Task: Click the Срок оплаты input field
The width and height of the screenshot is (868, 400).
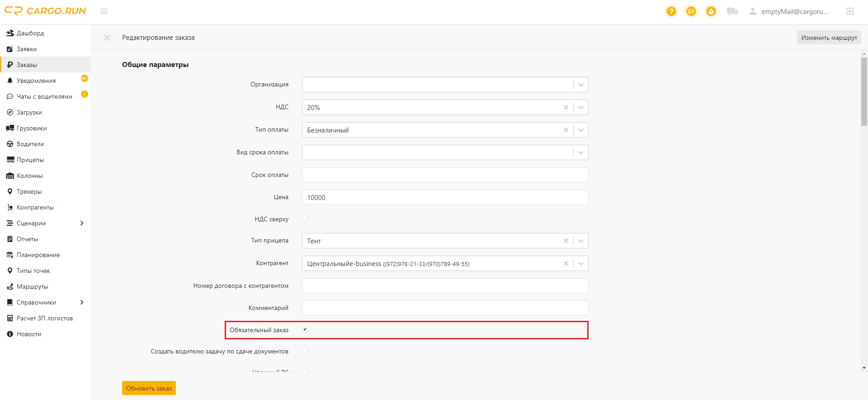Action: pos(445,175)
